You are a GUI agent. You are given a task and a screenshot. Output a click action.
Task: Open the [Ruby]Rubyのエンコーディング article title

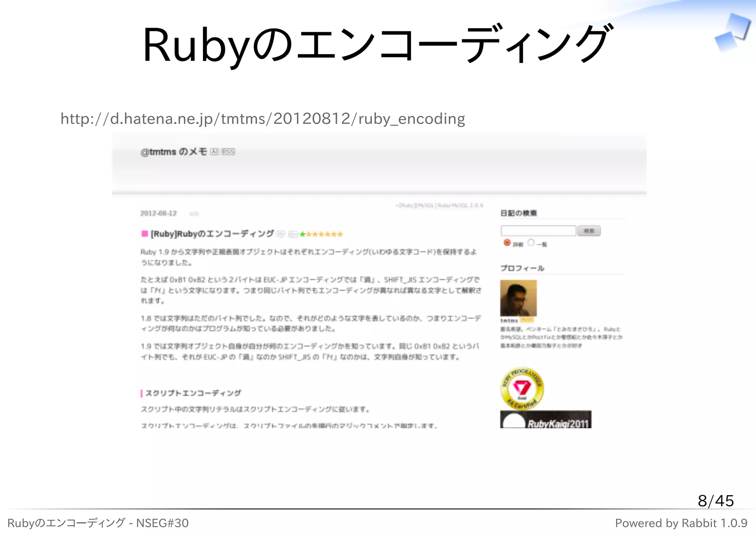tap(212, 234)
